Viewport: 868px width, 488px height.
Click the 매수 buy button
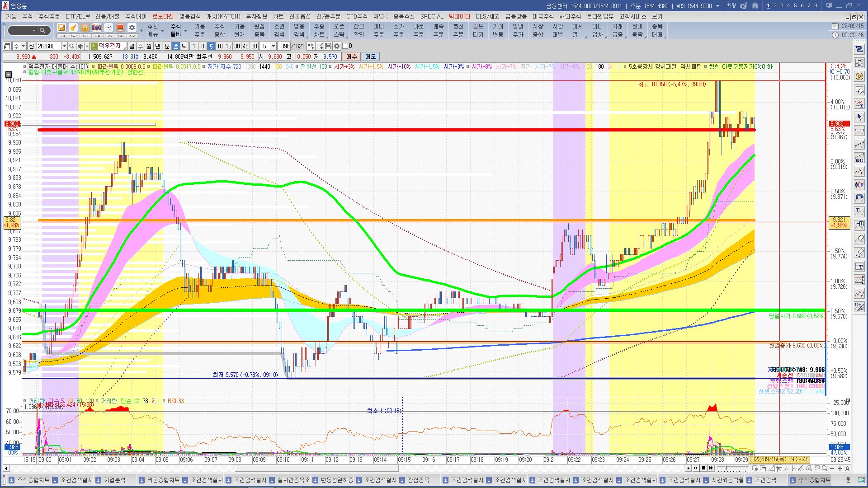(x=352, y=56)
